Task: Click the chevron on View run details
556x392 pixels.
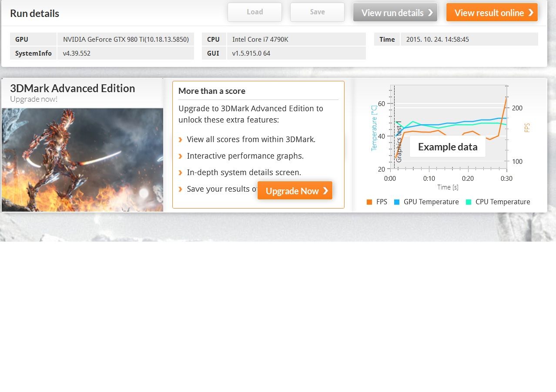Action: click(x=430, y=13)
